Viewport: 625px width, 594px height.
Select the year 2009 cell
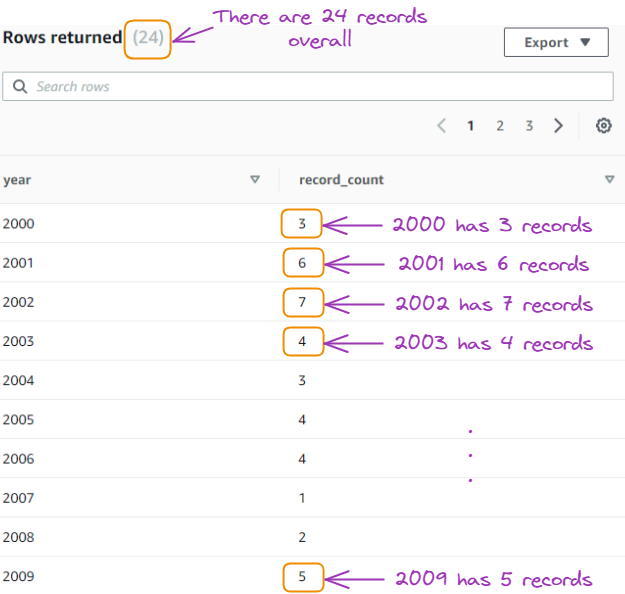[x=19, y=576]
